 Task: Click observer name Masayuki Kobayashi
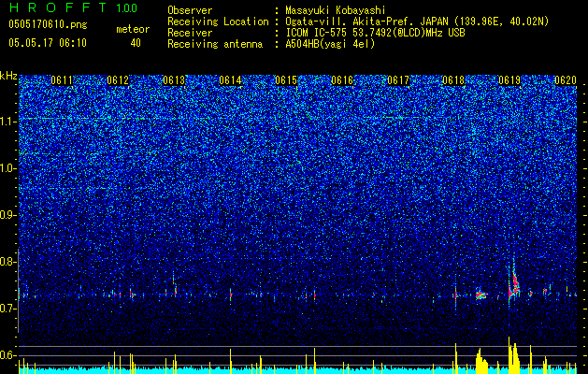pyautogui.click(x=335, y=11)
